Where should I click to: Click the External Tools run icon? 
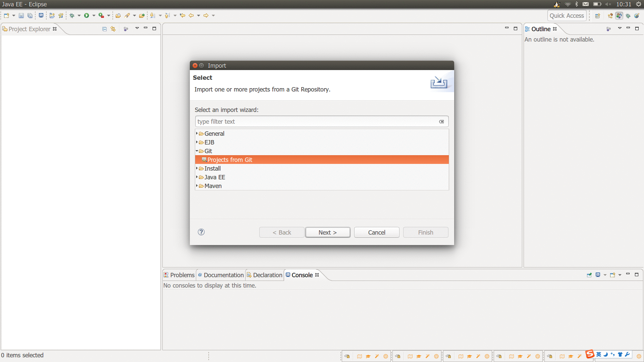(x=101, y=15)
